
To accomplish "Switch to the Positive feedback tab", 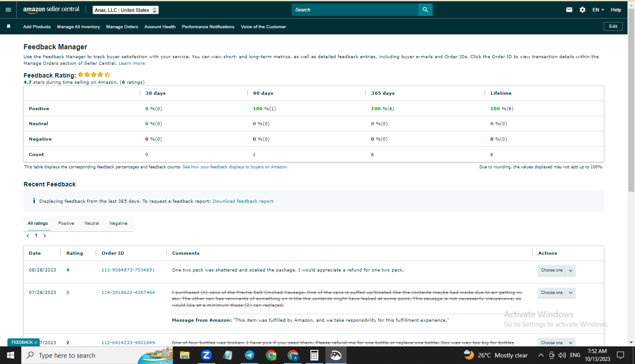I will pos(66,223).
